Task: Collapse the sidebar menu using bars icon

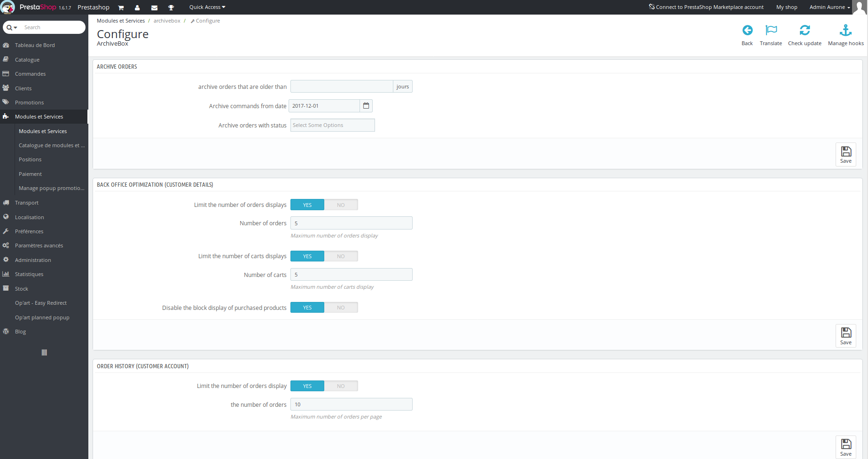Action: coord(44,353)
